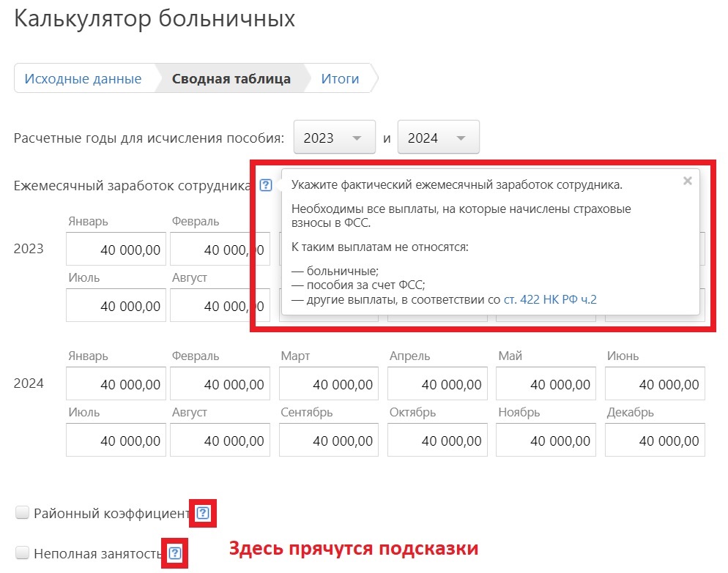
Task: Open the 2023 calculation year dropdown
Action: point(334,138)
